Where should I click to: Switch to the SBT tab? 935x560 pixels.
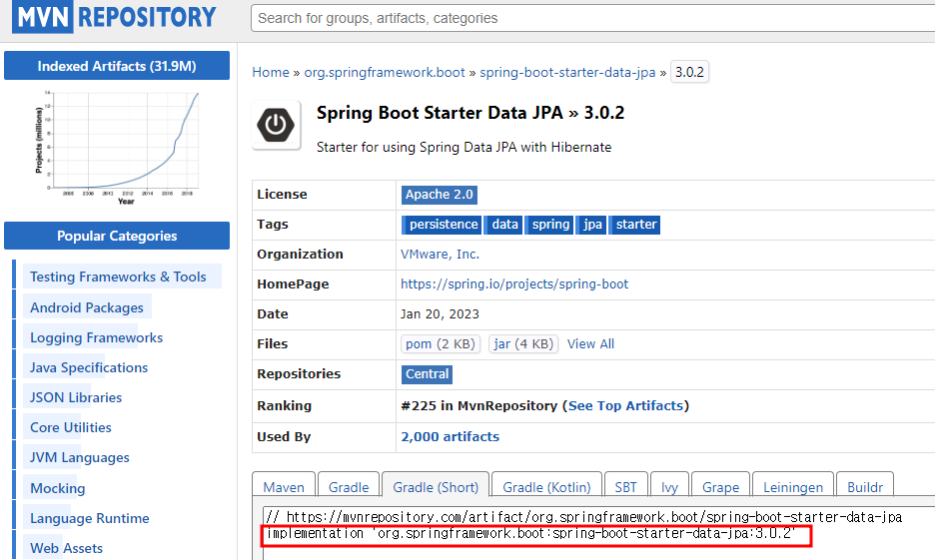[x=626, y=487]
